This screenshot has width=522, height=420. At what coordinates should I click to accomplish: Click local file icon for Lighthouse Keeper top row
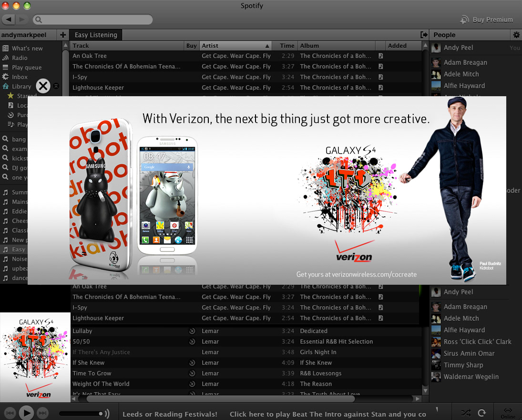click(x=381, y=88)
